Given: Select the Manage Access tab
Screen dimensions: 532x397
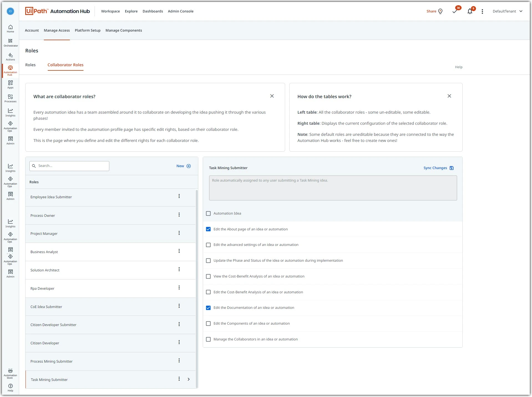Looking at the screenshot, I should 57,30.
